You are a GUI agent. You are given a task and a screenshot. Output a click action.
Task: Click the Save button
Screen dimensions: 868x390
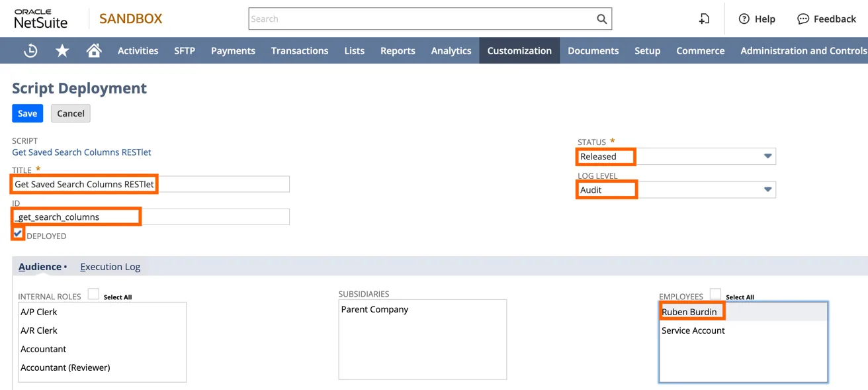point(27,113)
